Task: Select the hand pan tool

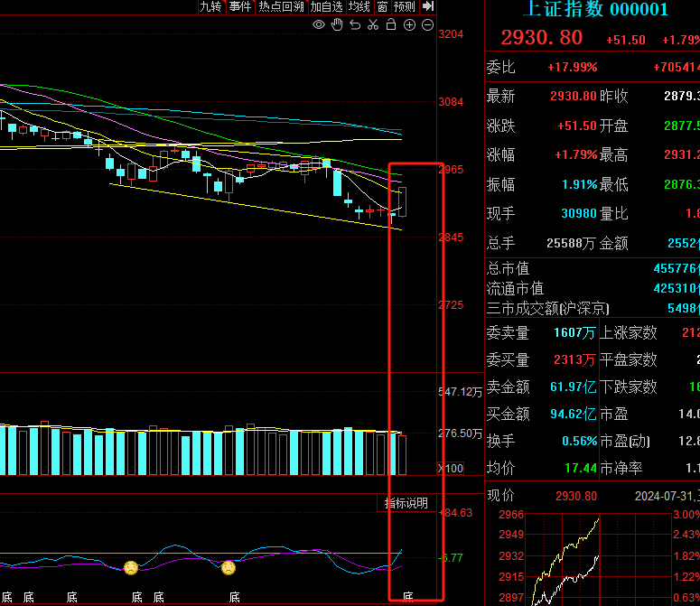Action: pos(337,25)
